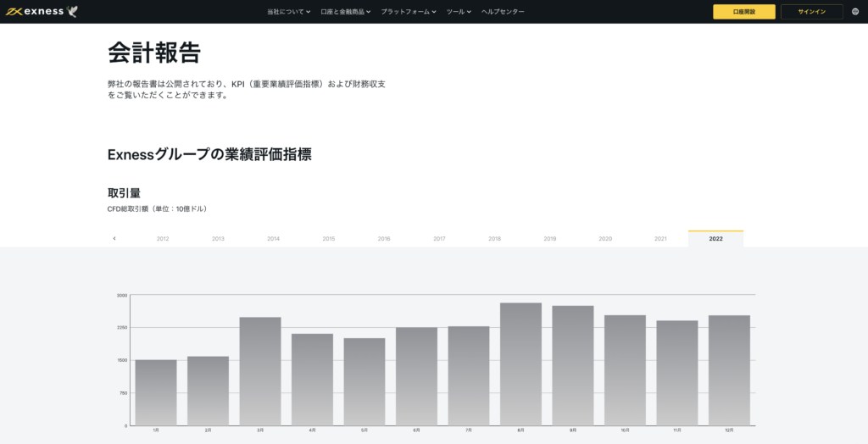Image resolution: width=868 pixels, height=444 pixels.
Task: Click the サインイン button
Action: coord(811,12)
